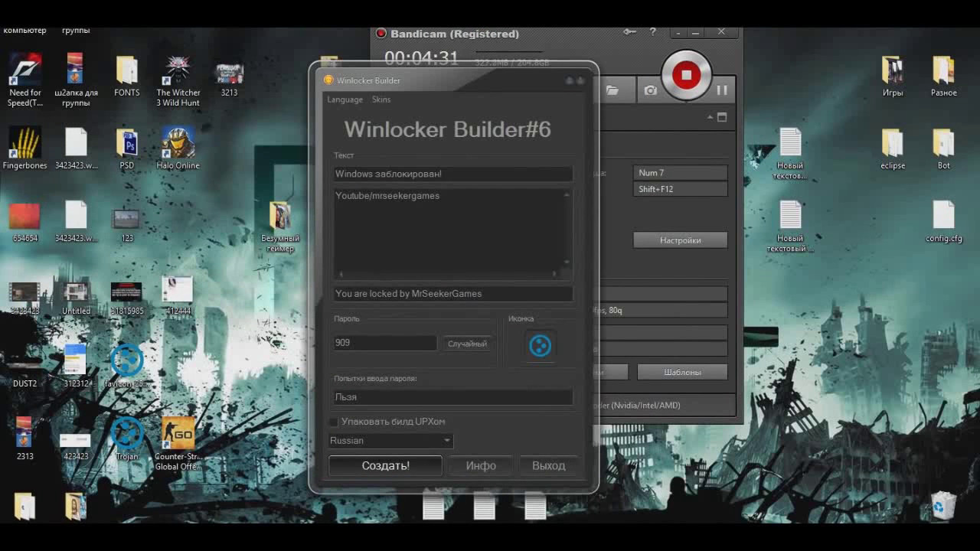The image size is (980, 551).
Task: Select the 2313 desktop icon
Action: click(24, 439)
